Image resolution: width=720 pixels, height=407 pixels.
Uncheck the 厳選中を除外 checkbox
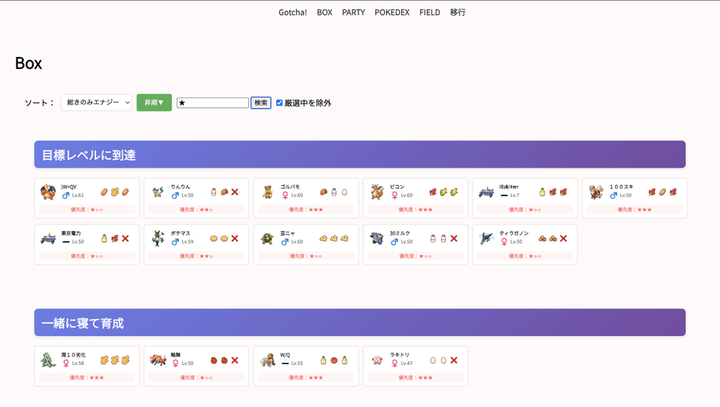[279, 103]
